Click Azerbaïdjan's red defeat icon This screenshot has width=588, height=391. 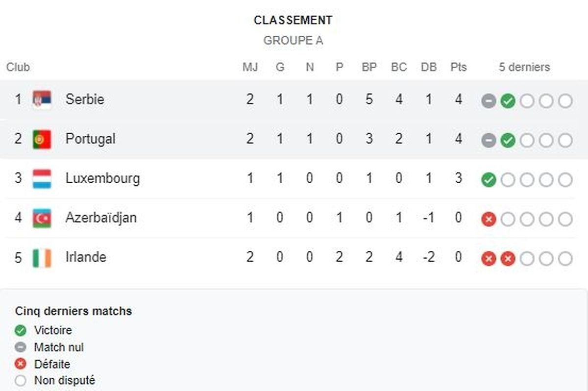[x=489, y=220]
